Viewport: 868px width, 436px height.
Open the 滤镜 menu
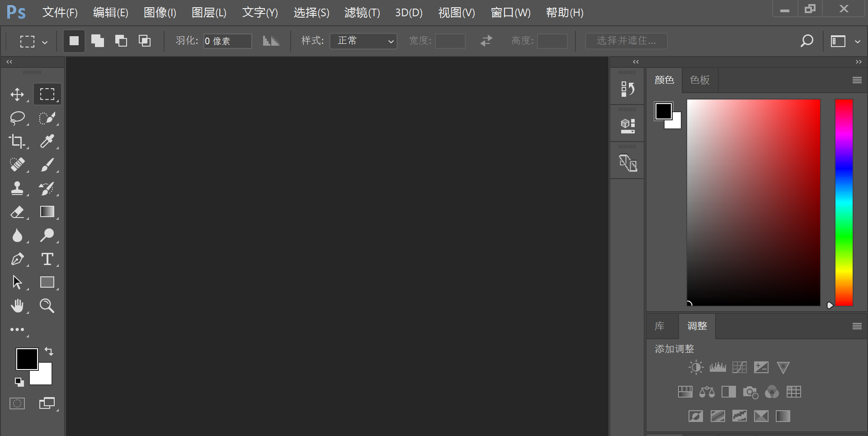click(x=362, y=12)
